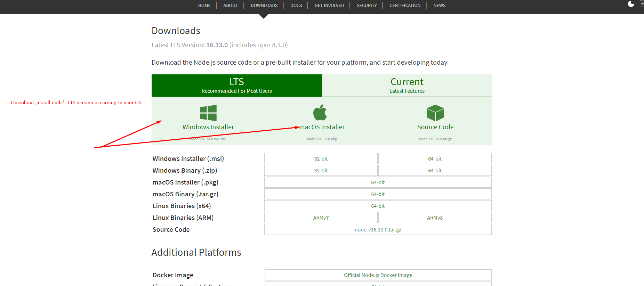Open the SECURITY navigation item
The height and width of the screenshot is (286, 644).
tap(367, 6)
